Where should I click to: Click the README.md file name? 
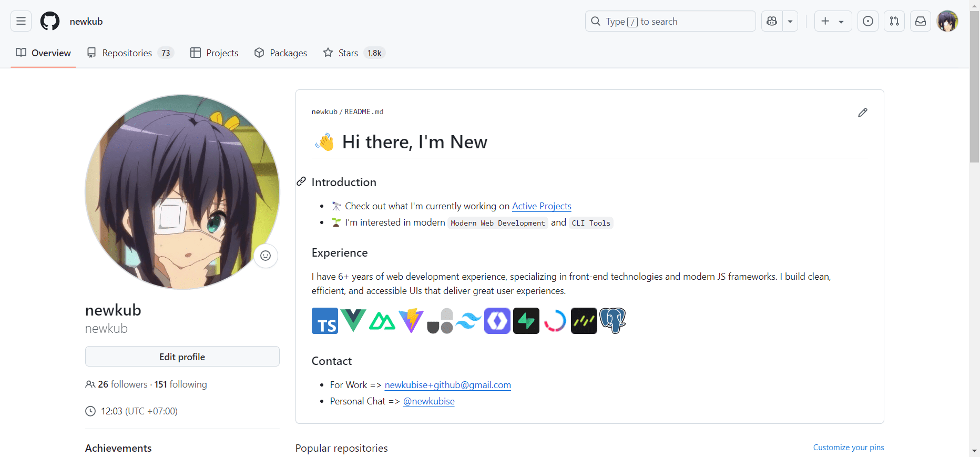pyautogui.click(x=364, y=112)
